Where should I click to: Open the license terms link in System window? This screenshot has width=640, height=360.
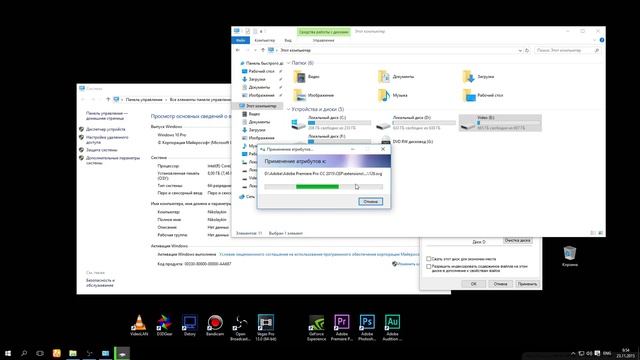point(318,254)
